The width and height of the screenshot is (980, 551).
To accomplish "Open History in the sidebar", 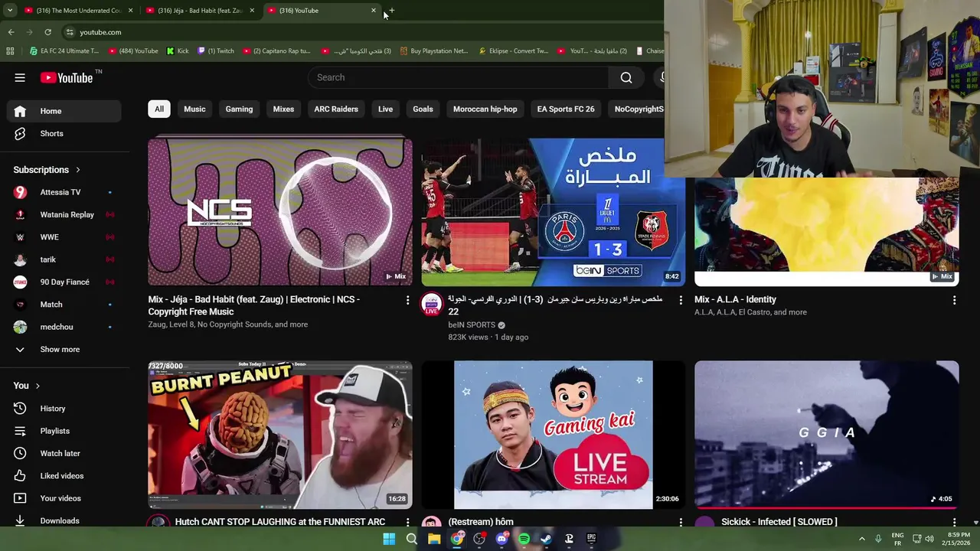I will pyautogui.click(x=64, y=409).
